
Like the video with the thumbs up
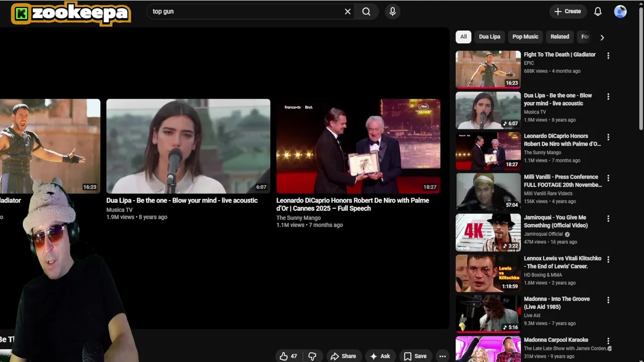tap(288, 356)
